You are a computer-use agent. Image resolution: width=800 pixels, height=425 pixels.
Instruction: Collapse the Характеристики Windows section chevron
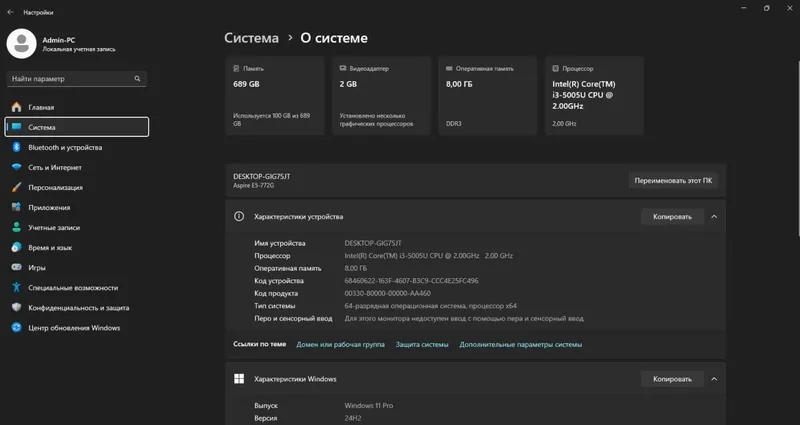714,379
